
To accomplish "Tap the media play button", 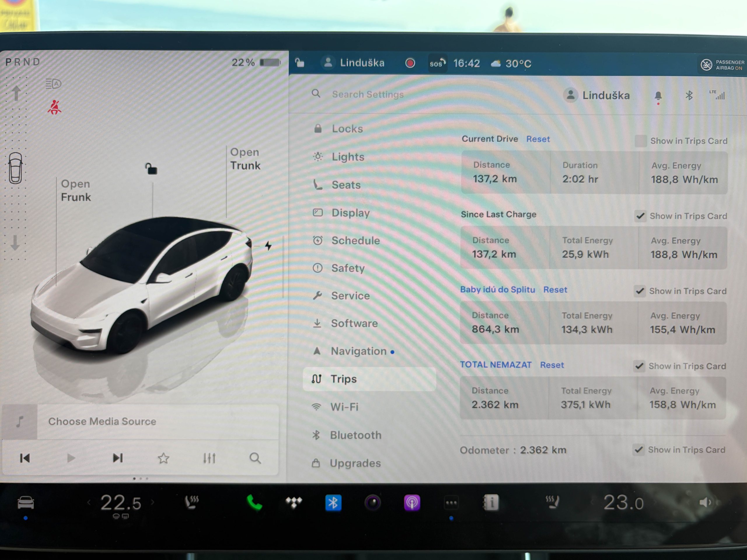I will coord(71,458).
